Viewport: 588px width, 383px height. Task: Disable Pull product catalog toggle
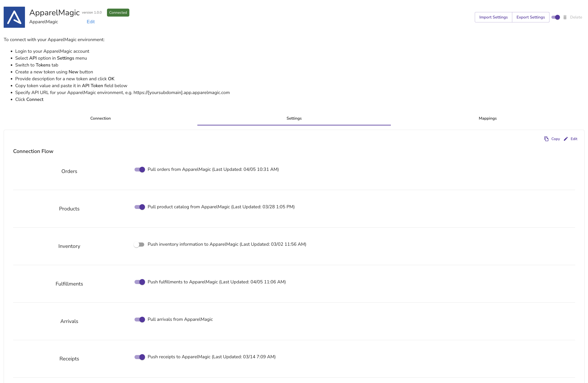pyautogui.click(x=140, y=207)
